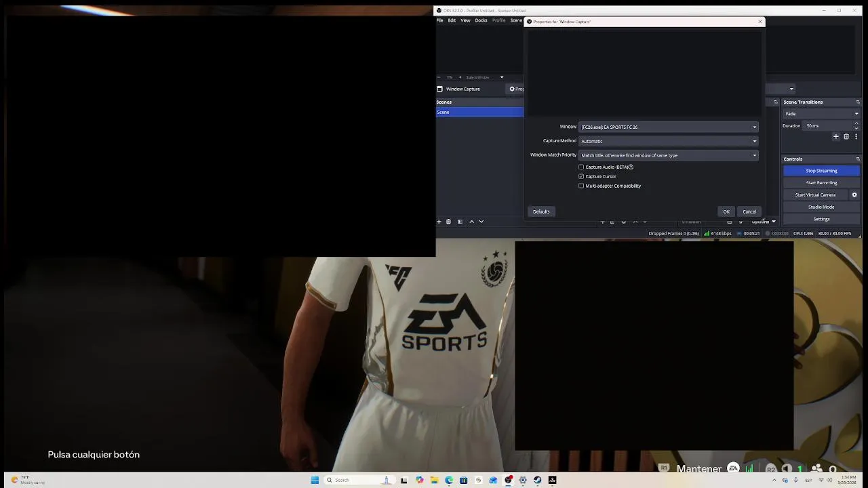Screen dimensions: 868x488
Task: Select the Scene item in Scenes list
Action: (479, 112)
